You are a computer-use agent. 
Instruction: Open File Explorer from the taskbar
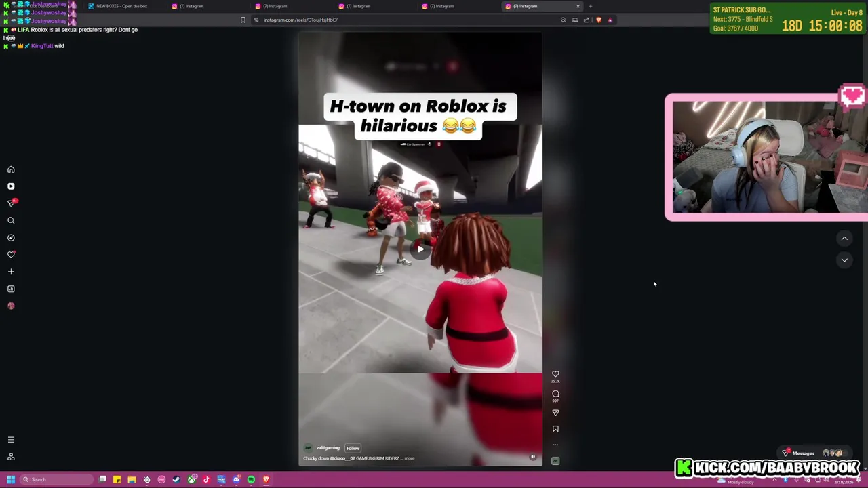coord(132,480)
